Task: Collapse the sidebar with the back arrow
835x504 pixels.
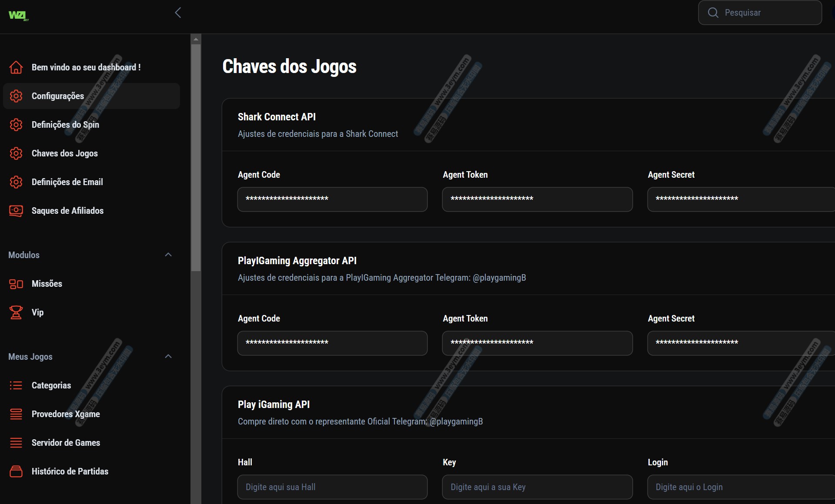Action: point(178,13)
